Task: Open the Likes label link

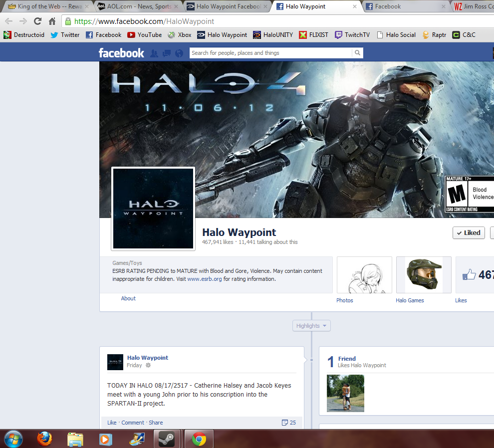Action: pos(461,300)
